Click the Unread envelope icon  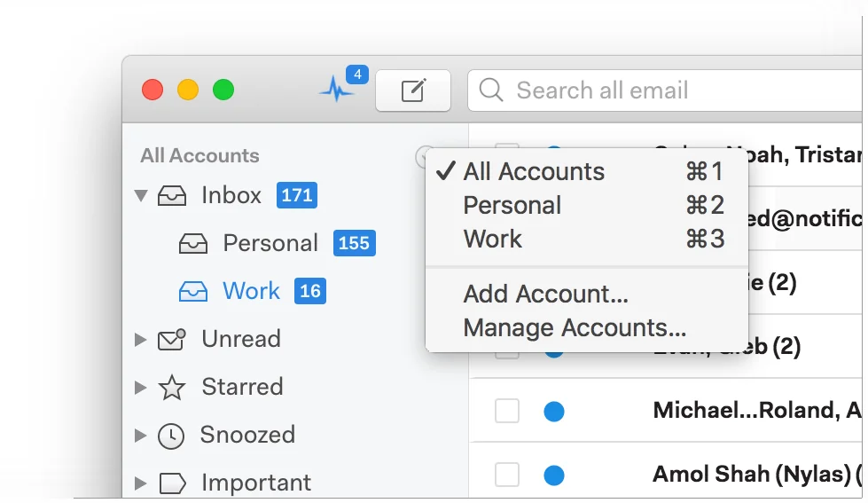pos(172,340)
